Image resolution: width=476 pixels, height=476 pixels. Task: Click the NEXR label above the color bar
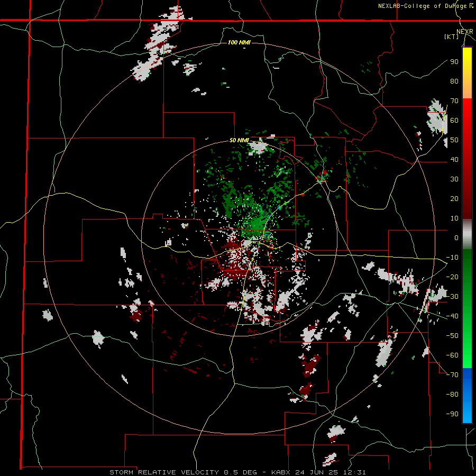coord(464,32)
